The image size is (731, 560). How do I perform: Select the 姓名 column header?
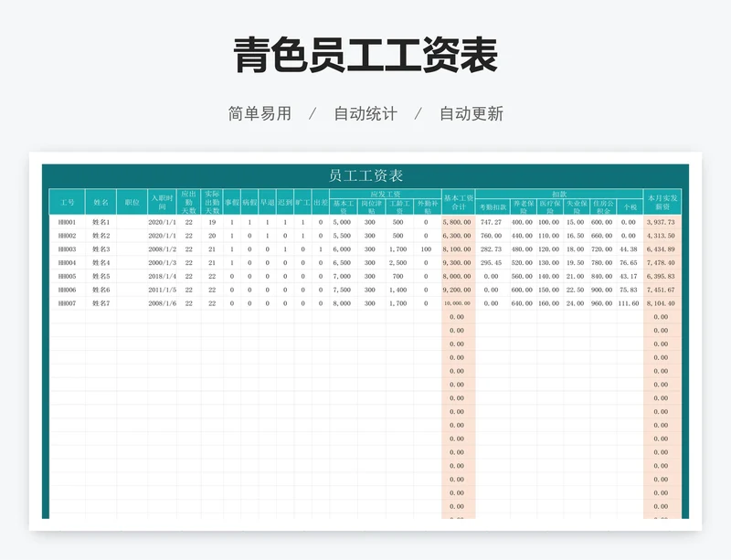pyautogui.click(x=101, y=202)
